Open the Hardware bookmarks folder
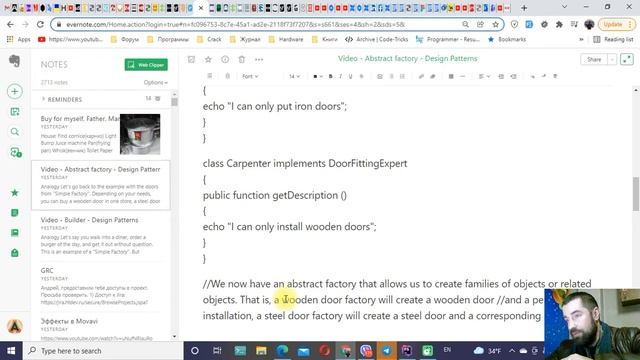This screenshot has width=640, height=360. point(286,40)
